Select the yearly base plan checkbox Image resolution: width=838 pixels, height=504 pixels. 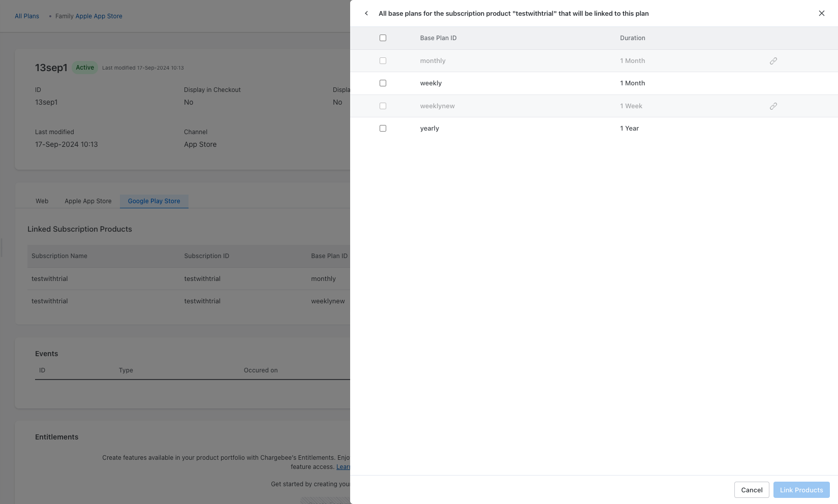[383, 129]
